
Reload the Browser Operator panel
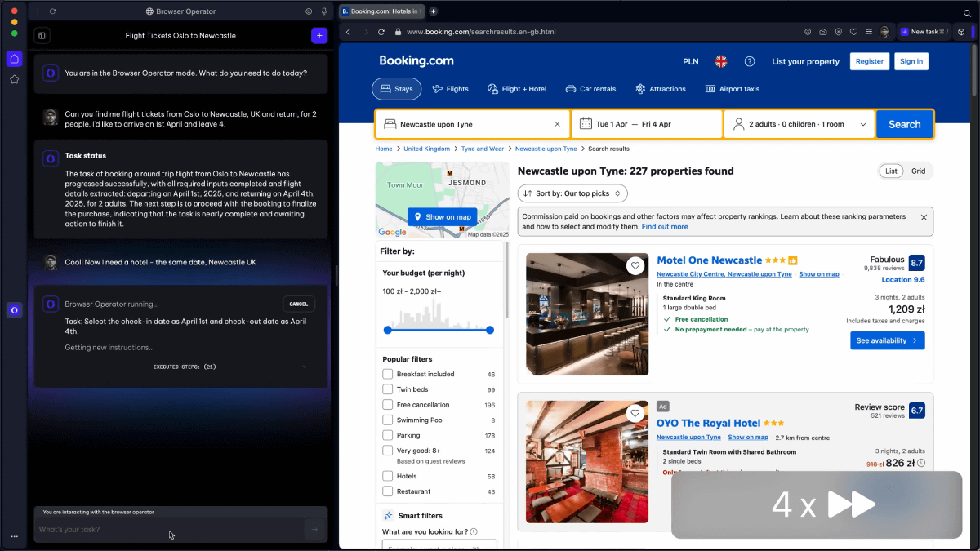coord(52,11)
